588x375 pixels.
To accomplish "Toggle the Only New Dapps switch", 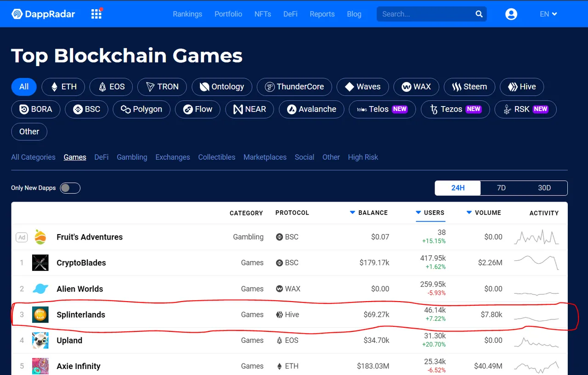I will coord(70,188).
